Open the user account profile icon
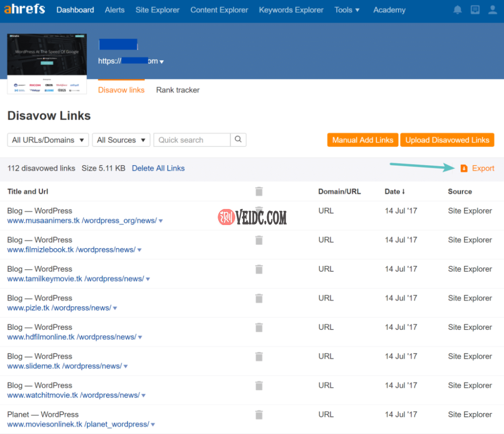This screenshot has width=504, height=434. pos(493,10)
